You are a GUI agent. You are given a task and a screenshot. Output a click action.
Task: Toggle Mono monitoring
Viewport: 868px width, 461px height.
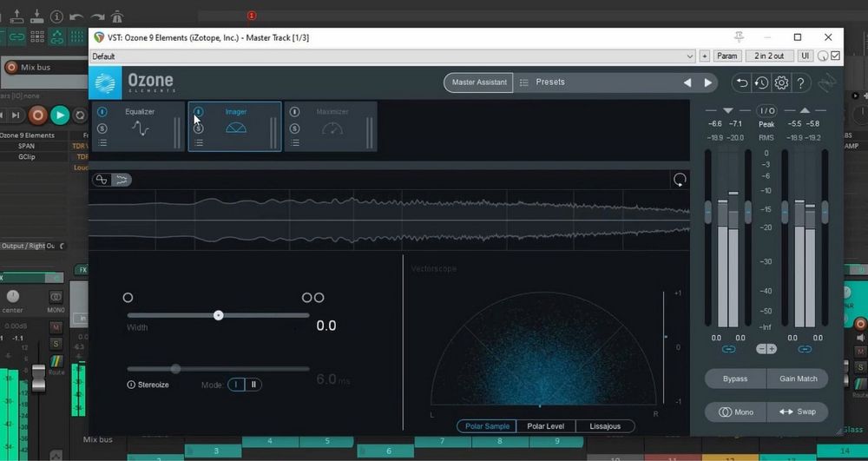[x=735, y=412]
